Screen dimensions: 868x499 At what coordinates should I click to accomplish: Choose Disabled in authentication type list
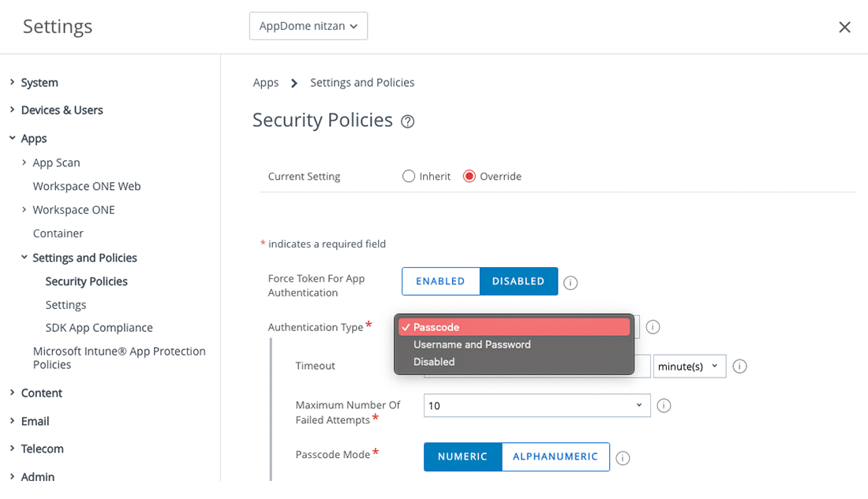(x=434, y=362)
